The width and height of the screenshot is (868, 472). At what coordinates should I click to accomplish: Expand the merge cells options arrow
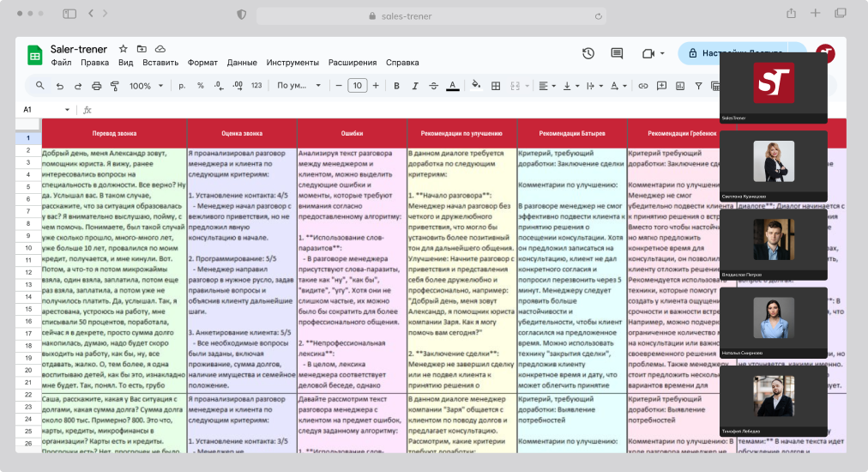pyautogui.click(x=527, y=86)
